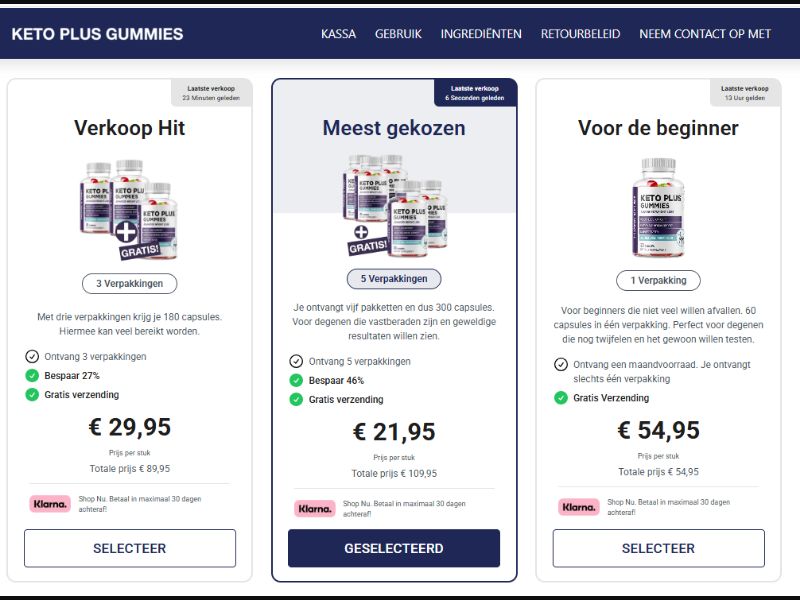Open the GEBRUIK page from the navigation
The width and height of the screenshot is (800, 600).
[398, 33]
